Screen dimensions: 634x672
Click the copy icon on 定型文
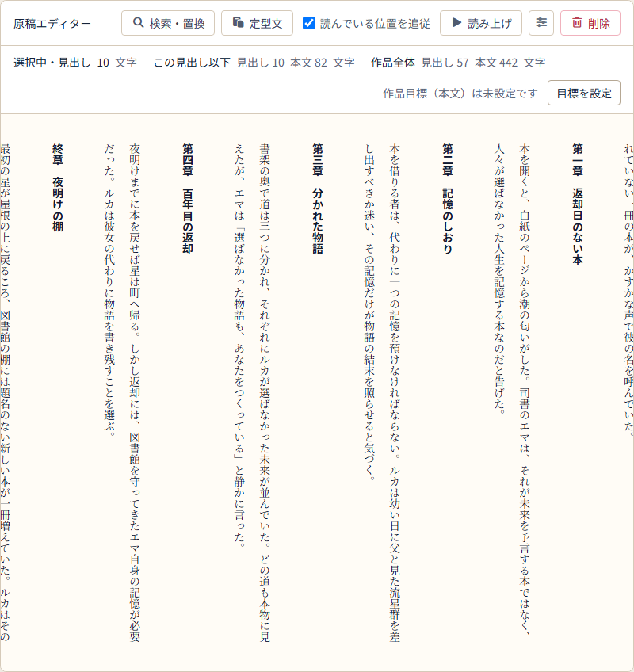click(239, 23)
